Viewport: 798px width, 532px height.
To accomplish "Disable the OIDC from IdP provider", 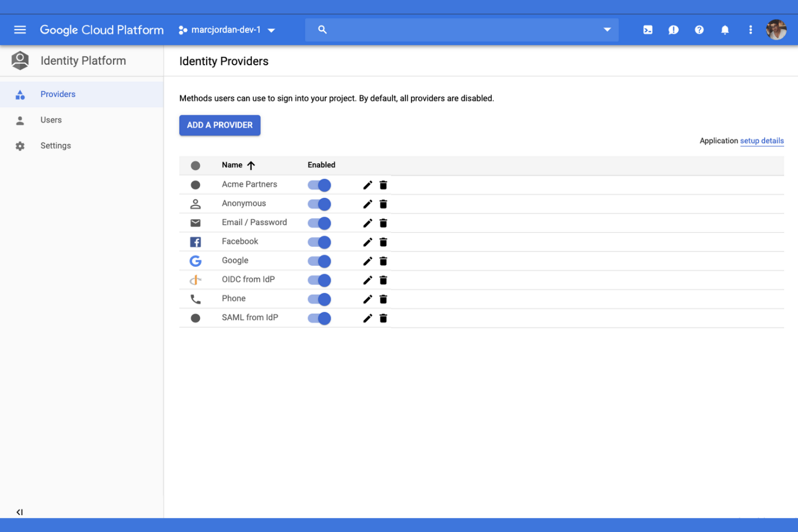I will (319, 280).
